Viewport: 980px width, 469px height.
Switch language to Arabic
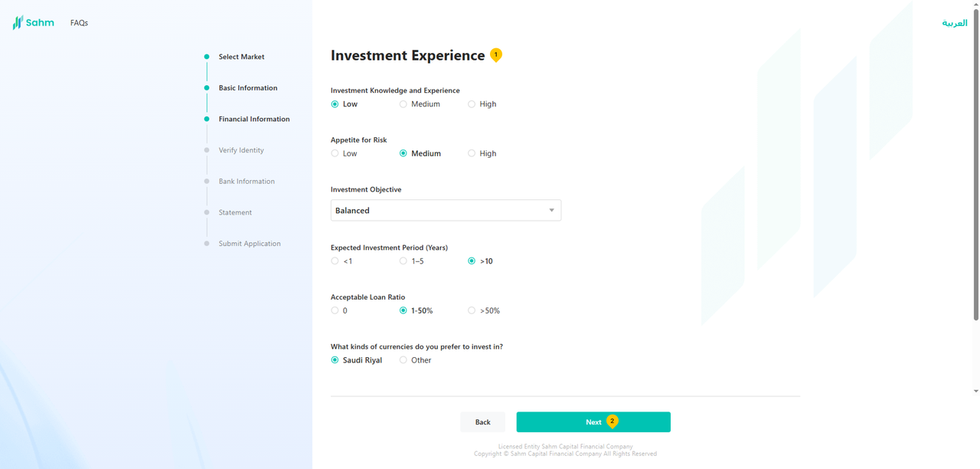point(954,23)
